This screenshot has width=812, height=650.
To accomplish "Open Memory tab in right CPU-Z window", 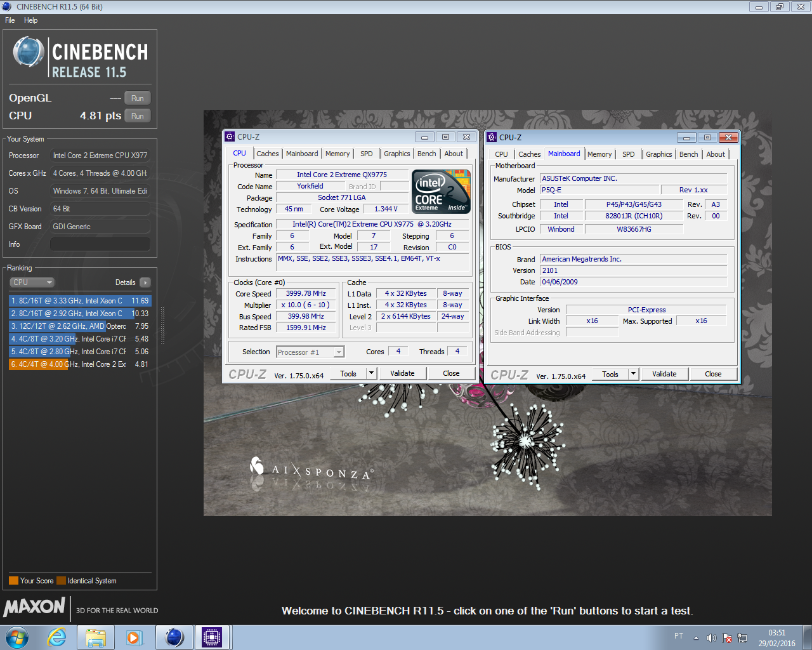I will coord(599,154).
